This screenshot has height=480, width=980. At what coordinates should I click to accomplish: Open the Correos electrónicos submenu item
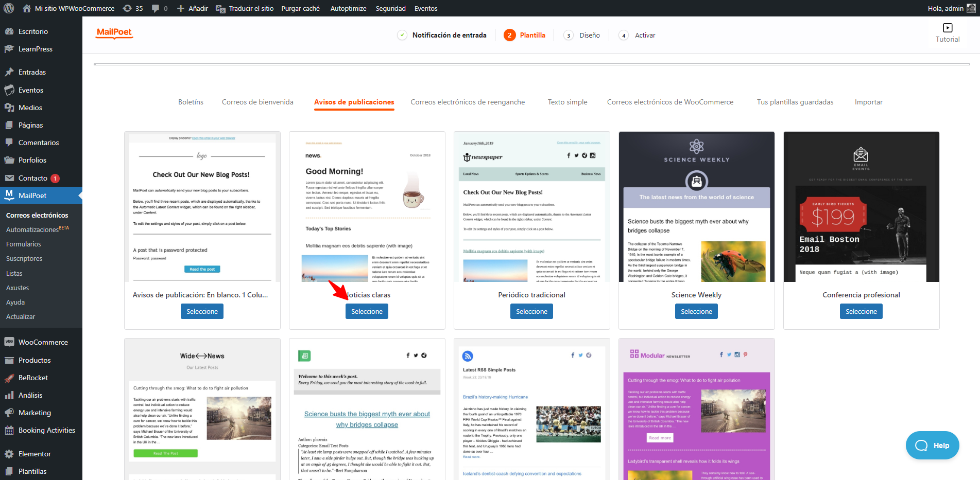pyautogui.click(x=37, y=215)
